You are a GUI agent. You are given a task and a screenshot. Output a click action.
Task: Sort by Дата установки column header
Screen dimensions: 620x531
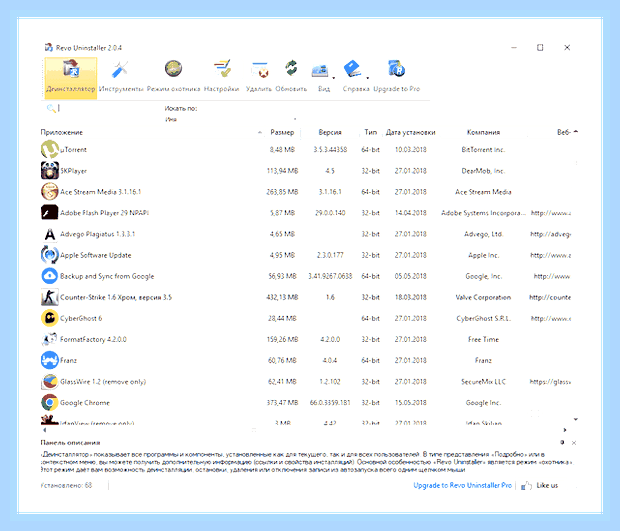click(x=410, y=132)
